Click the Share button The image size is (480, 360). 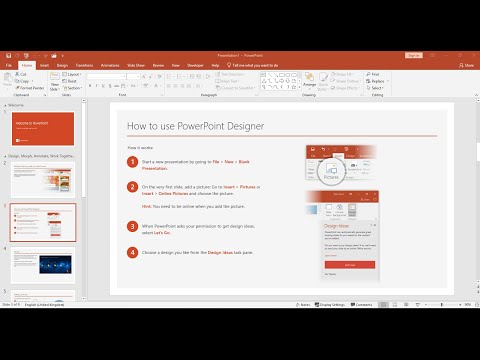pos(466,65)
